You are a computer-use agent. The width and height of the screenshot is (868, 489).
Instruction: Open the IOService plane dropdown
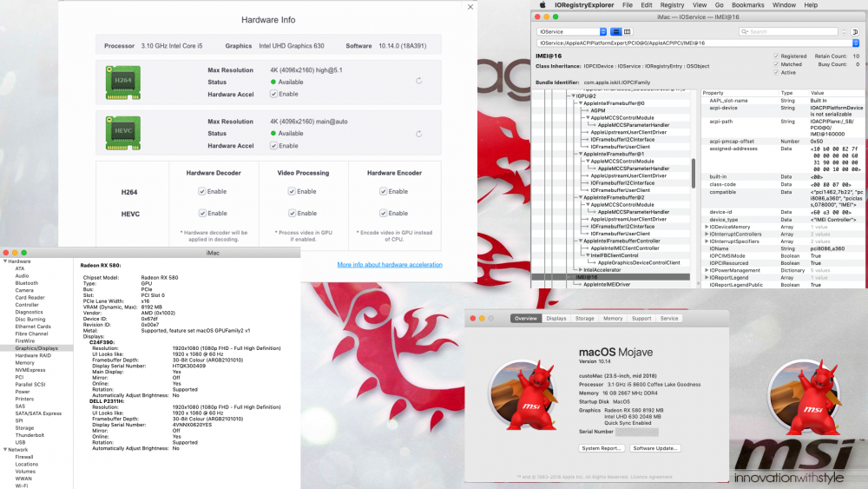tap(572, 31)
